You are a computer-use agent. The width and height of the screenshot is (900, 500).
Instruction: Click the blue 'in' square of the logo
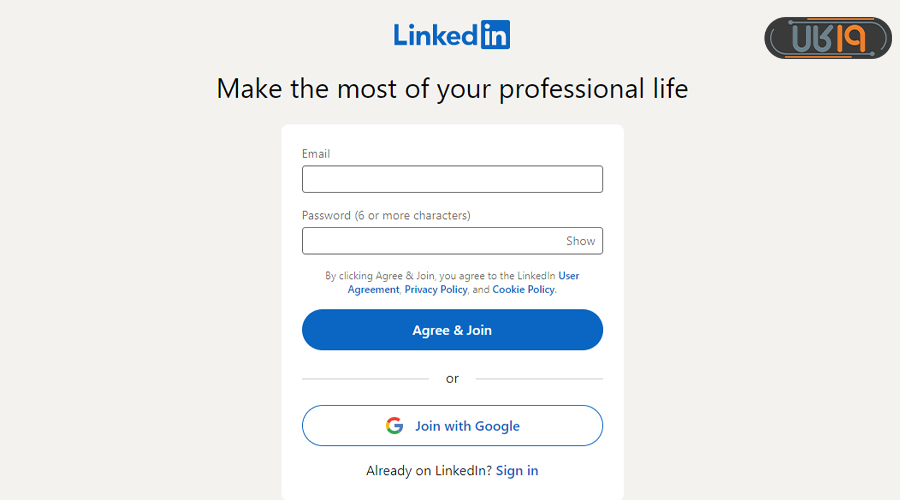(x=495, y=35)
